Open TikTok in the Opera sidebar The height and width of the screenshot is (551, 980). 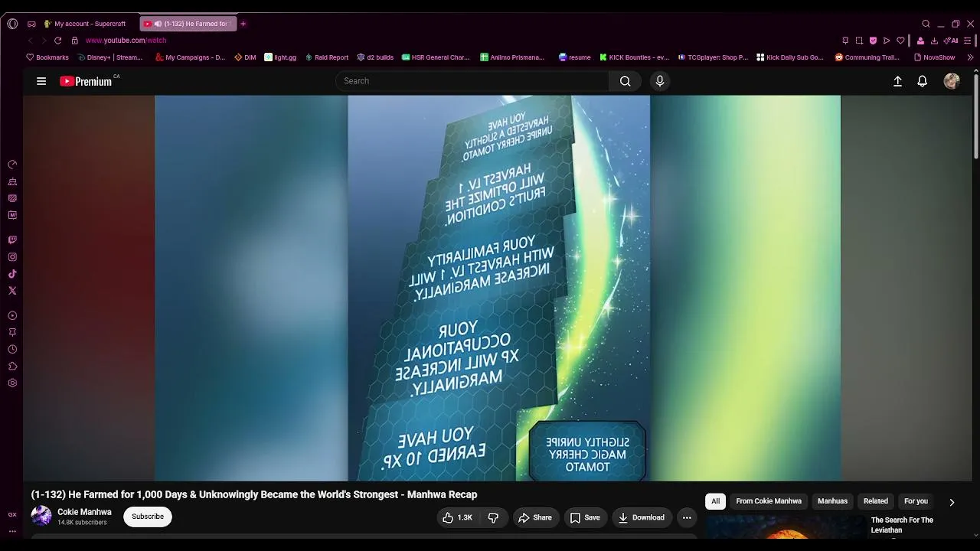12,274
